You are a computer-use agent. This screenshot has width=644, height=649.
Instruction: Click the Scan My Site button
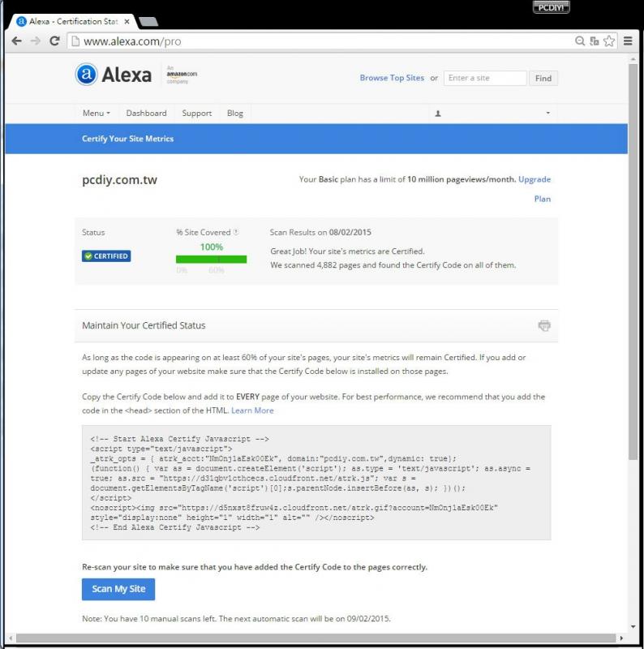coord(118,589)
